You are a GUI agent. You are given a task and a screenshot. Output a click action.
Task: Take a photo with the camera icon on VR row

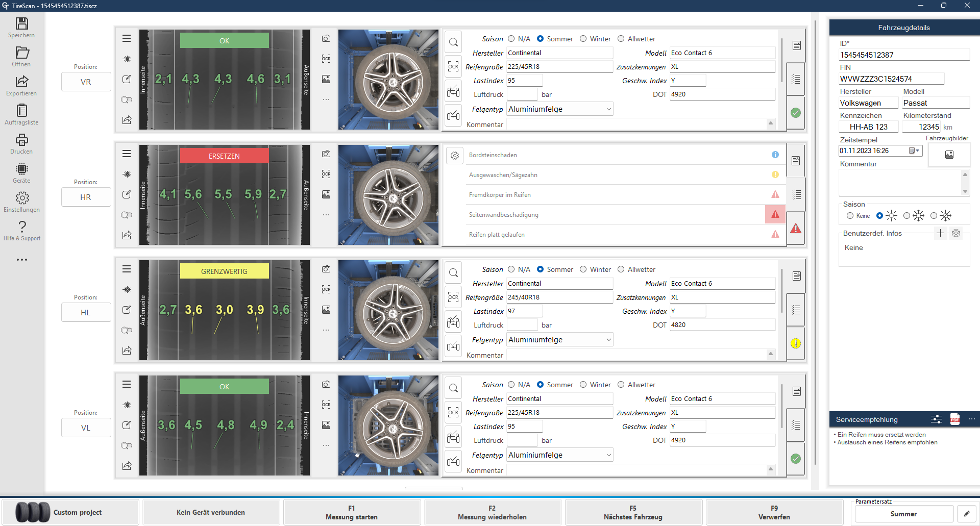[x=326, y=38]
